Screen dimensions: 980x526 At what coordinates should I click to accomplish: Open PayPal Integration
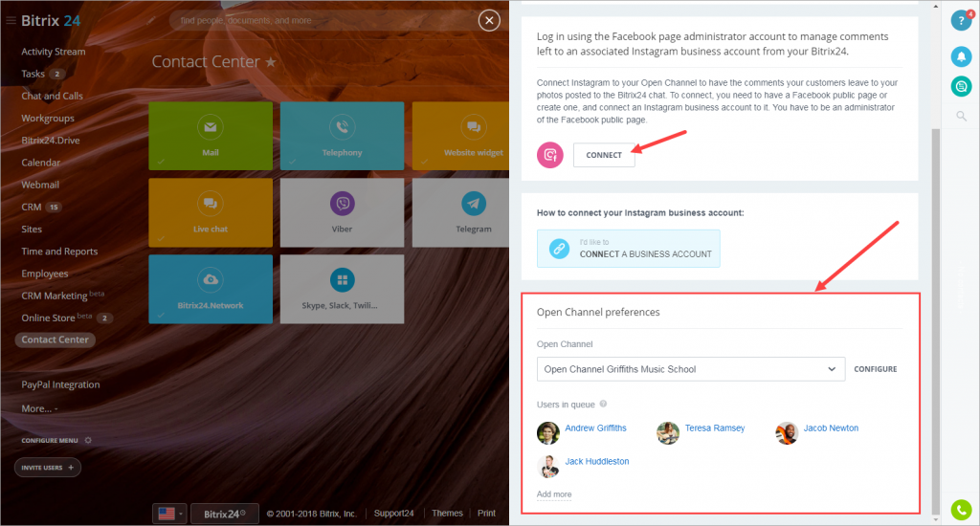pos(60,384)
